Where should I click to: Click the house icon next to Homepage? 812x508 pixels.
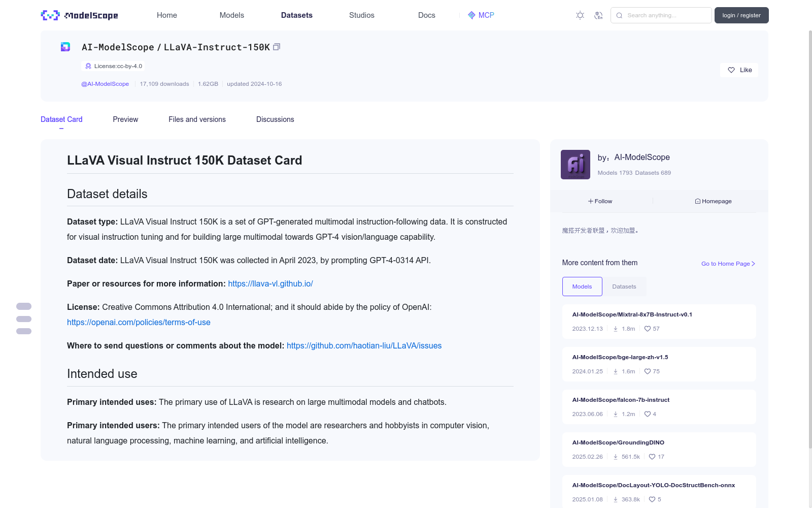point(698,201)
